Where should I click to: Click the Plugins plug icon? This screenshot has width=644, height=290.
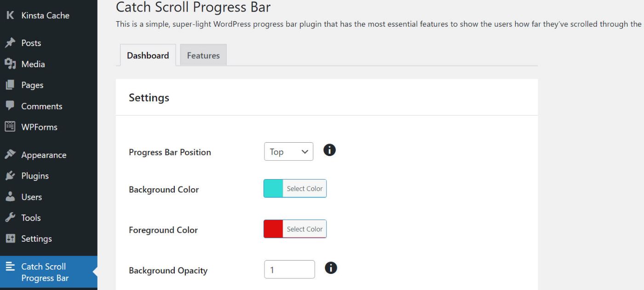(11, 176)
